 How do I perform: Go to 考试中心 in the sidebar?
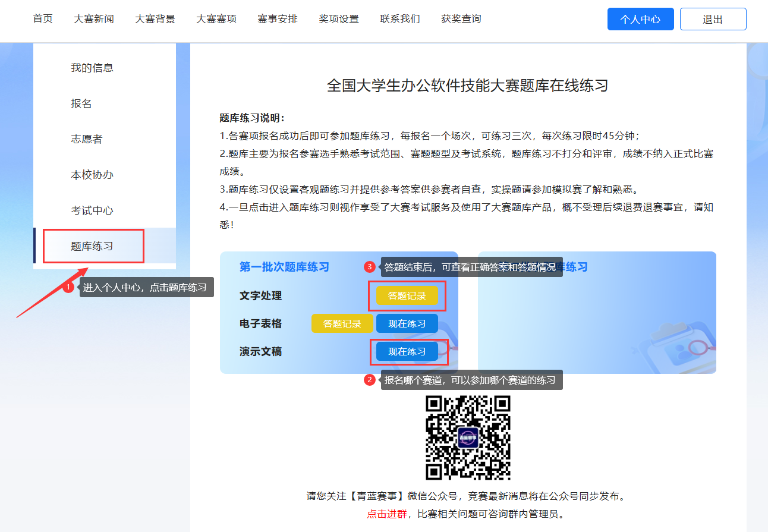point(92,210)
